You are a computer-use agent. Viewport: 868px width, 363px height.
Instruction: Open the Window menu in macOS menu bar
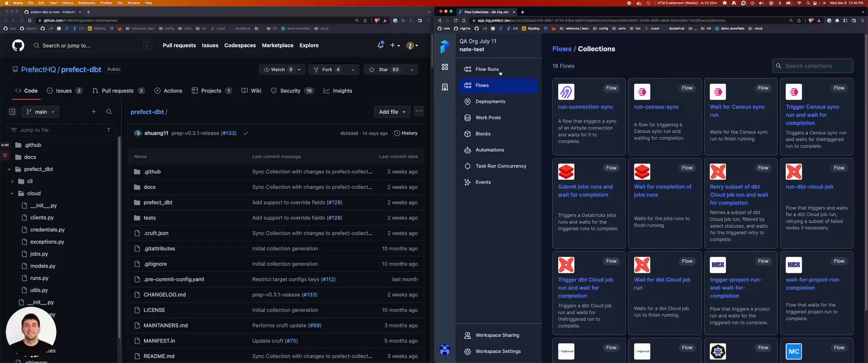pos(134,3)
